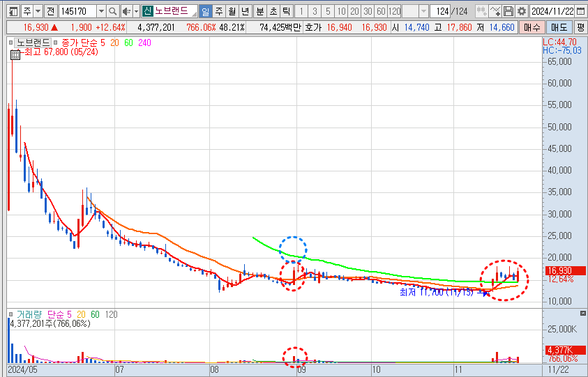Viewport: 588px width, 377px height.
Task: Click the current price 16,930 in quote bar
Action: tap(36, 27)
